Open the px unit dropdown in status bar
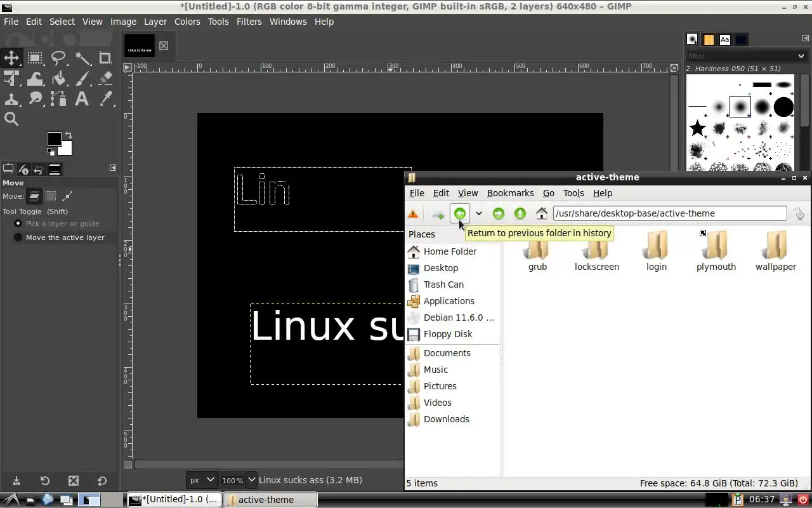The image size is (812, 508). pos(202,480)
